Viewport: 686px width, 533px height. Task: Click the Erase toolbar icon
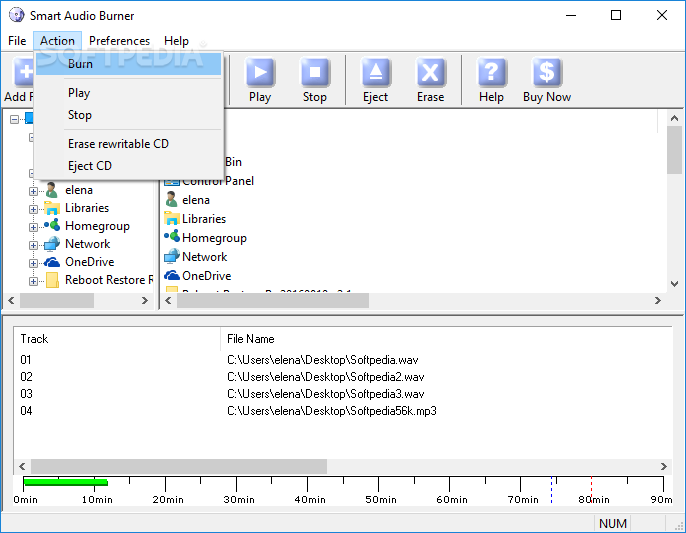[430, 72]
